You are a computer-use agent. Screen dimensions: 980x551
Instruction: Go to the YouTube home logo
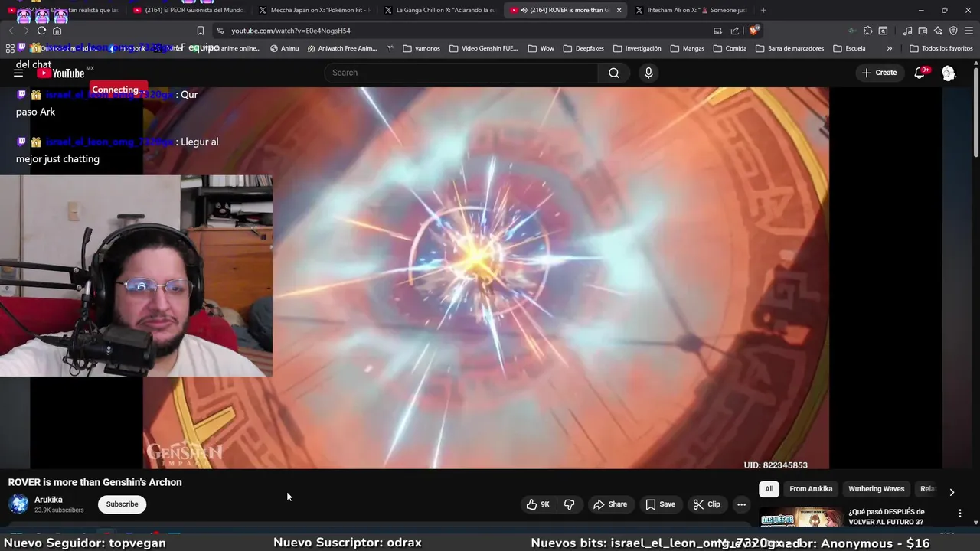click(61, 73)
